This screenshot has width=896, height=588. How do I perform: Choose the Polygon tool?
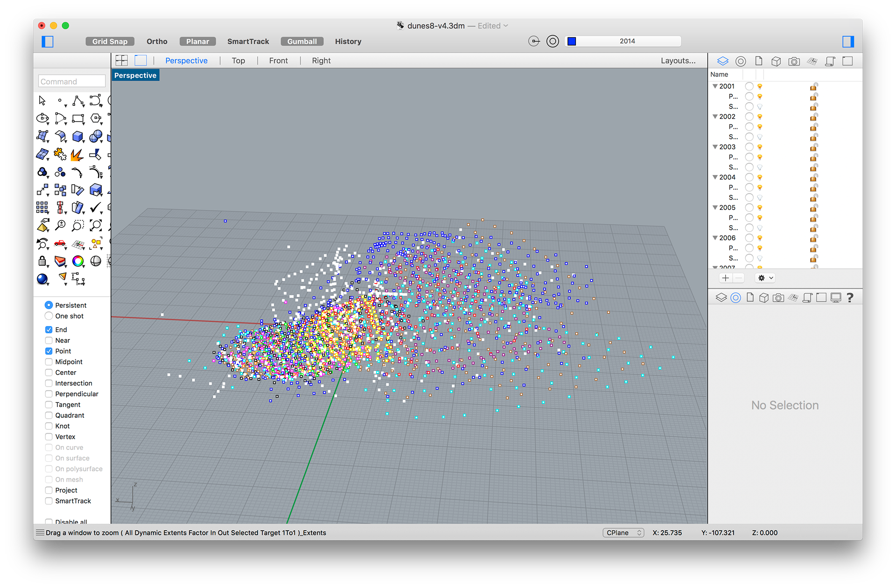96,118
